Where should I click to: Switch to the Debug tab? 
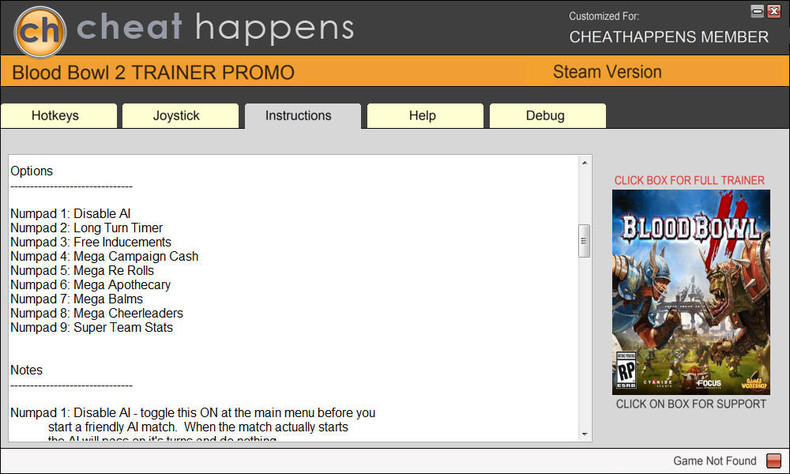point(548,115)
